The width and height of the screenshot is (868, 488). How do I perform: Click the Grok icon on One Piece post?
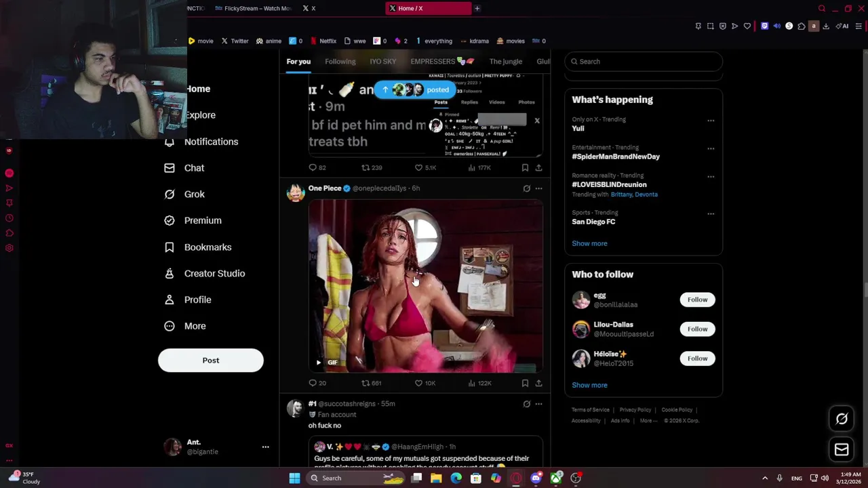point(526,188)
